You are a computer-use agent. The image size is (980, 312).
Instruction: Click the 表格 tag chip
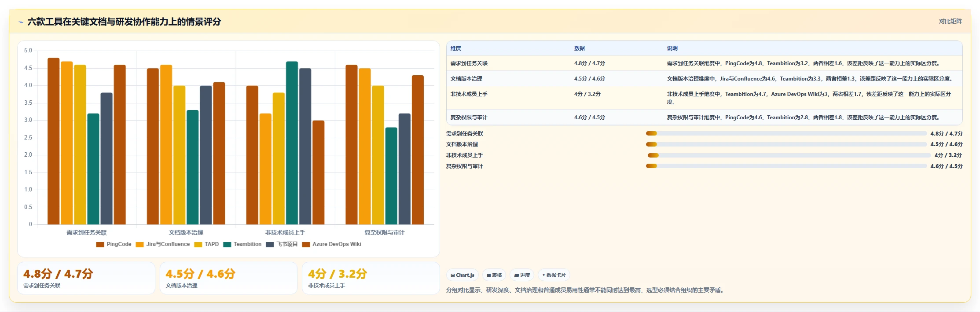click(494, 275)
